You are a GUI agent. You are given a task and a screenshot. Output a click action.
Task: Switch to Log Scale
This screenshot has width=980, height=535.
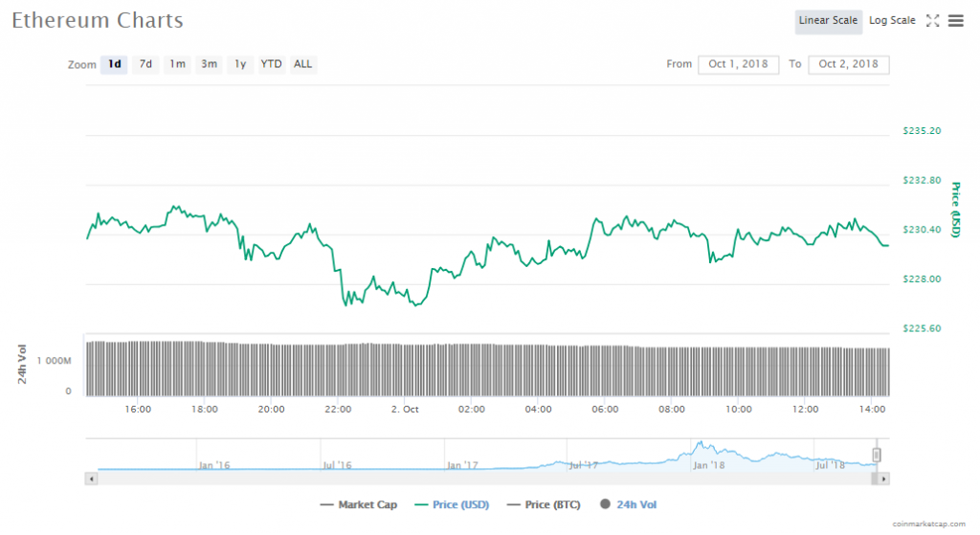tap(891, 21)
